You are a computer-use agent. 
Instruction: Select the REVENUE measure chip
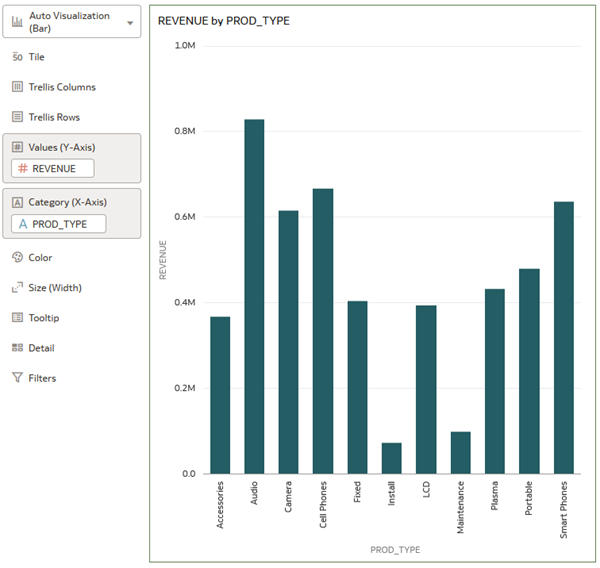pyautogui.click(x=53, y=168)
